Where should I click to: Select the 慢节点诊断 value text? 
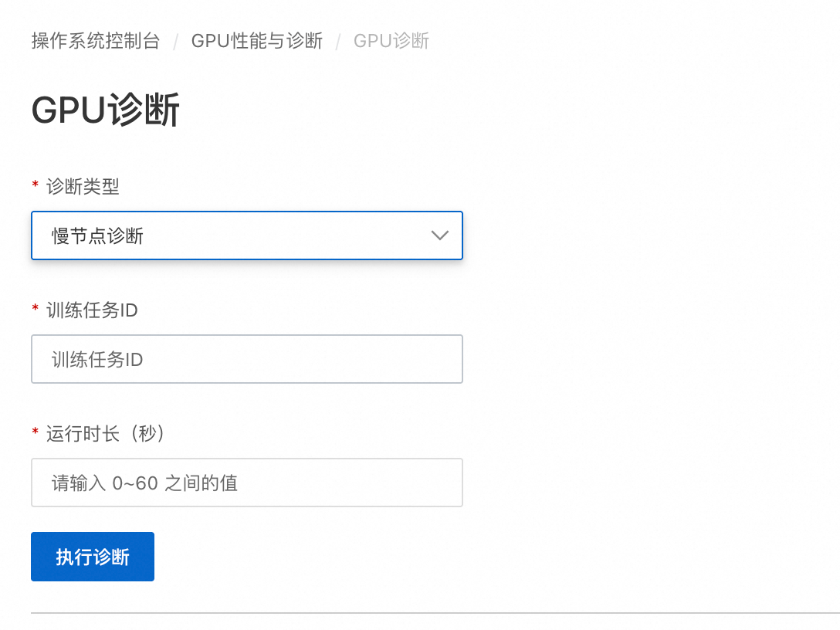coord(97,236)
